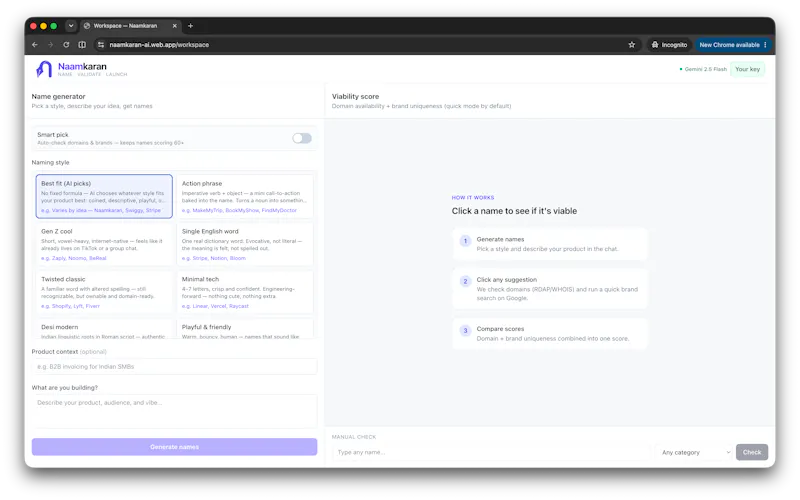The height and width of the screenshot is (500, 800).
Task: Click step 3 Compare scores card
Action: [550, 334]
